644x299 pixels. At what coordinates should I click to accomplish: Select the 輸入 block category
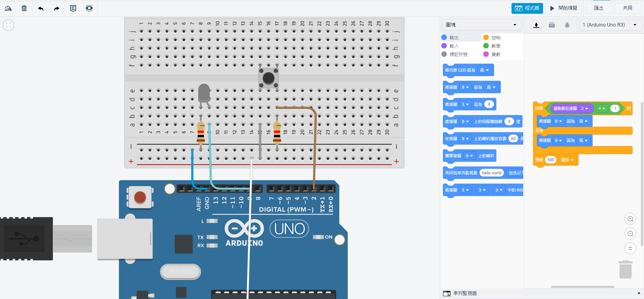453,46
